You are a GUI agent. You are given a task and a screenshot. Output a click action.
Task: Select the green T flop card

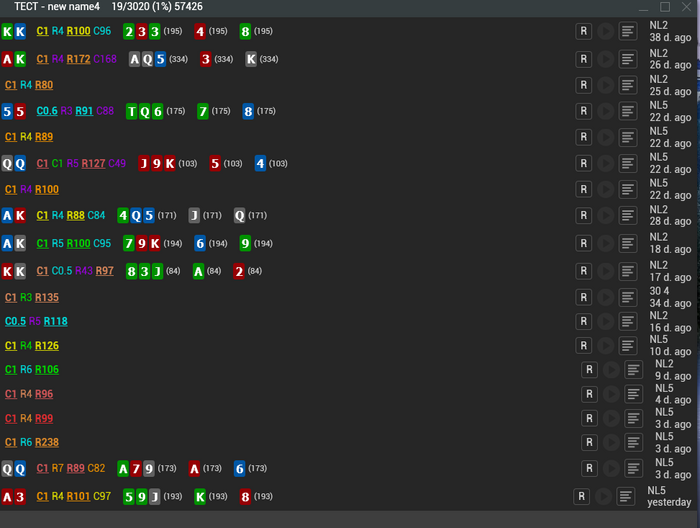[x=131, y=111]
